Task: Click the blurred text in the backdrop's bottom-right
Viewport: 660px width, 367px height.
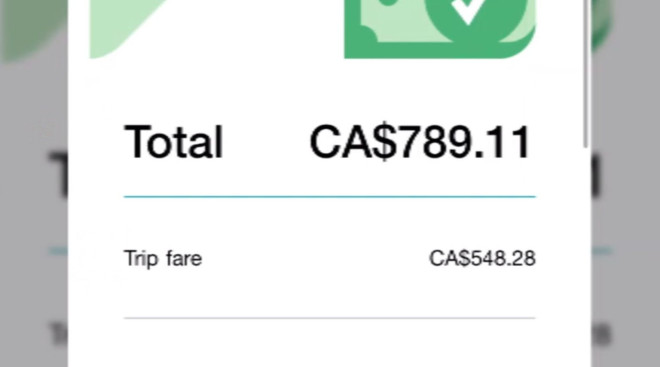Action: 602,334
